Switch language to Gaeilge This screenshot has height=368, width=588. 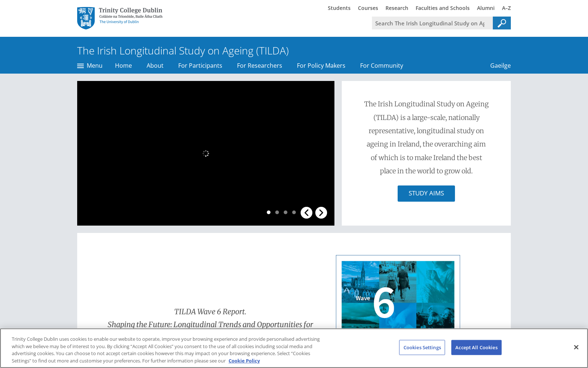coord(501,66)
